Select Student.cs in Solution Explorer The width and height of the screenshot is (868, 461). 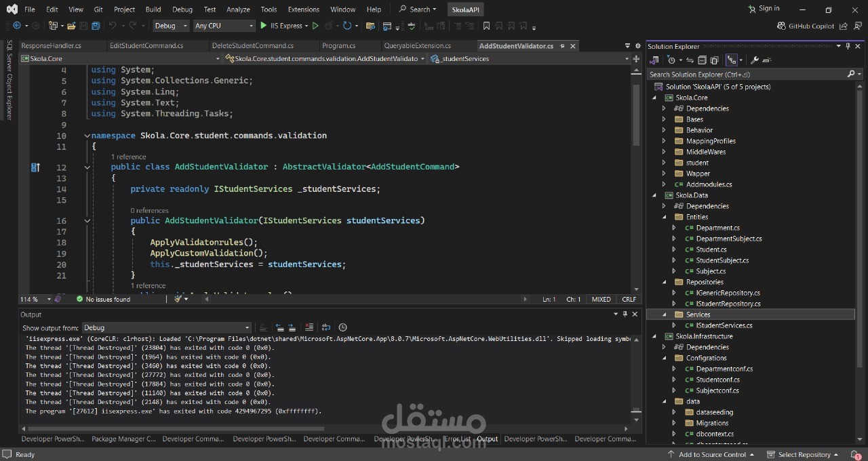click(711, 249)
